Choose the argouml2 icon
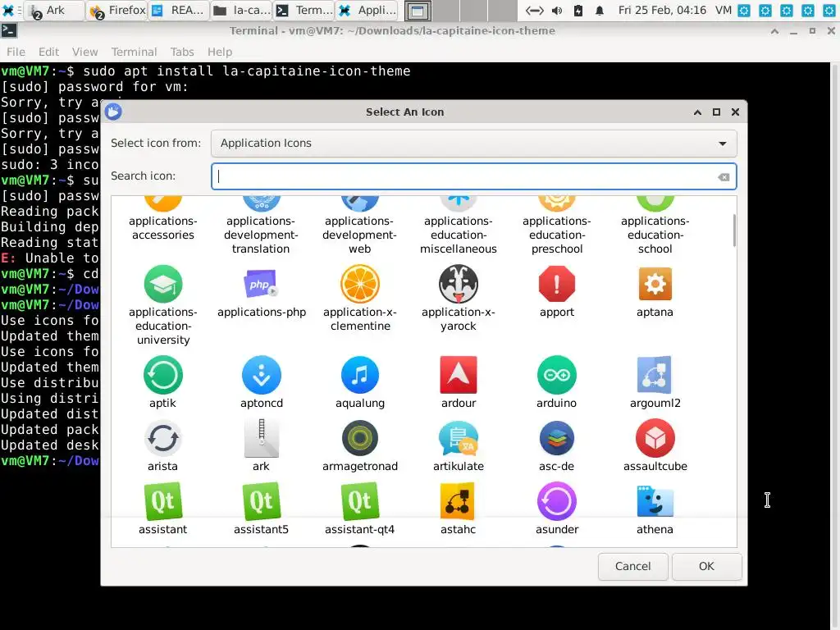The width and height of the screenshot is (840, 630). pos(655,375)
